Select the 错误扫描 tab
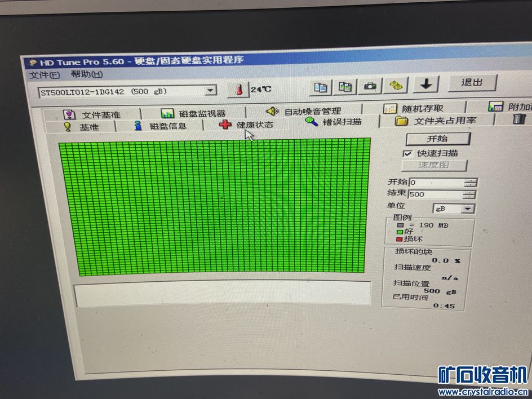532x399 pixels. point(334,122)
